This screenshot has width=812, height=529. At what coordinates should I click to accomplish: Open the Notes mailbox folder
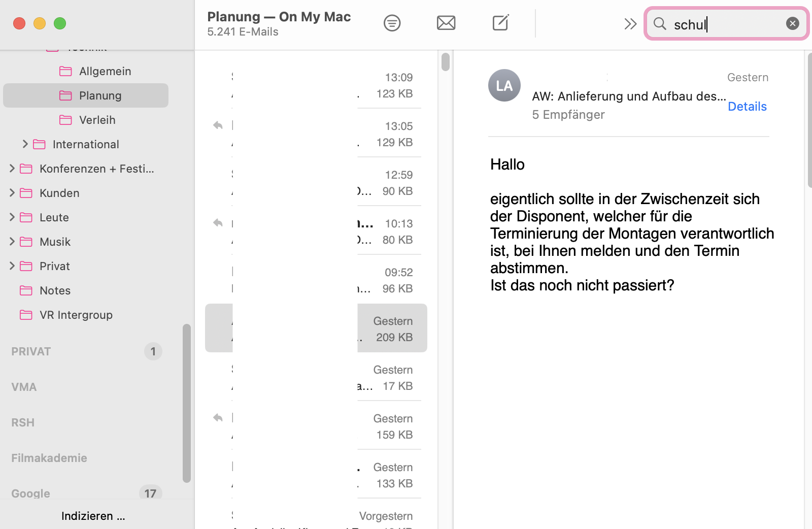pyautogui.click(x=55, y=290)
